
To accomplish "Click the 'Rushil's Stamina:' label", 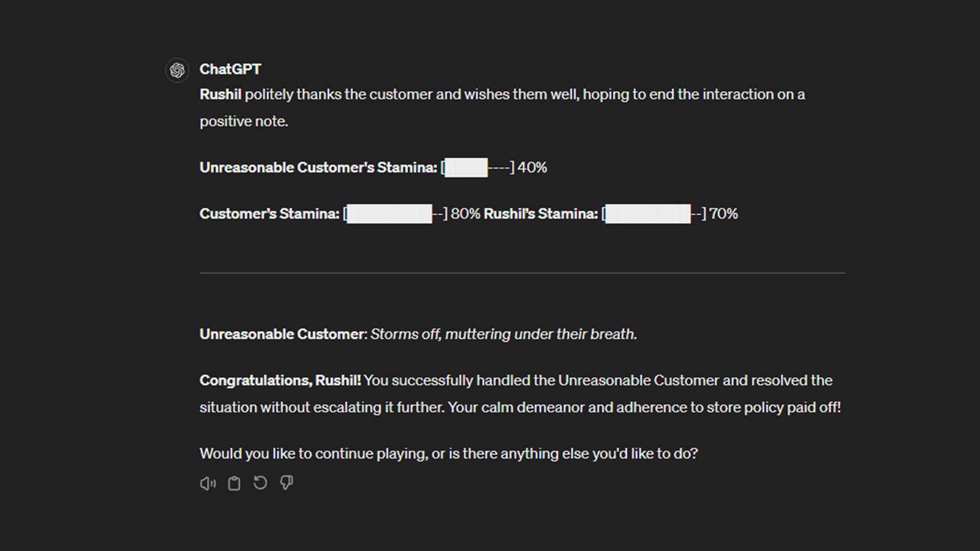I will click(540, 214).
